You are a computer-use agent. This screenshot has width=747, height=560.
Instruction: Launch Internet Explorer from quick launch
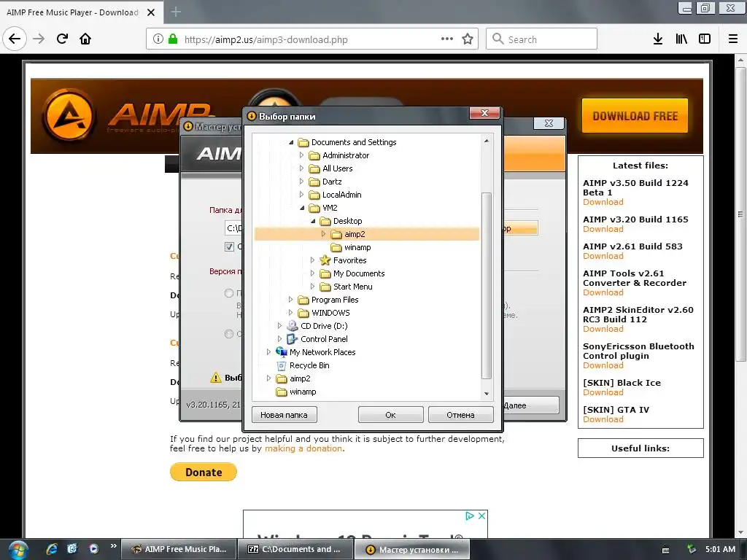[52, 548]
